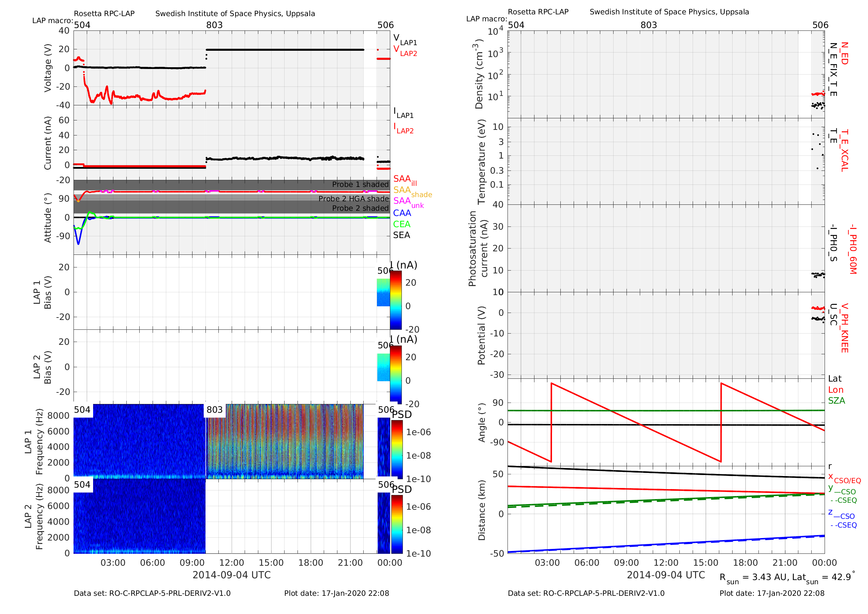Click the LAP 1 frequency PSD colorbar
The image size is (868, 614).
(x=397, y=449)
